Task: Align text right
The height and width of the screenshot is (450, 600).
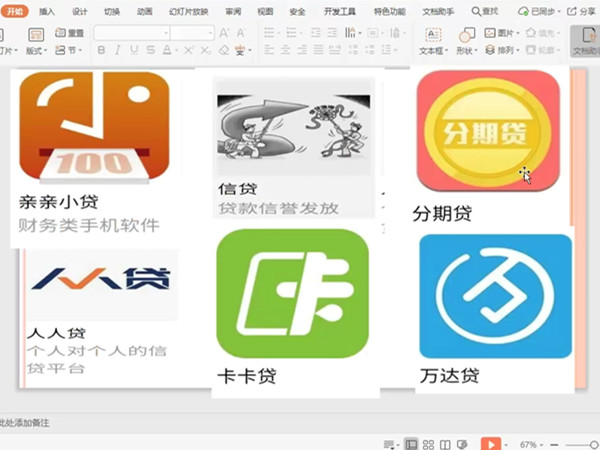Action: click(302, 50)
